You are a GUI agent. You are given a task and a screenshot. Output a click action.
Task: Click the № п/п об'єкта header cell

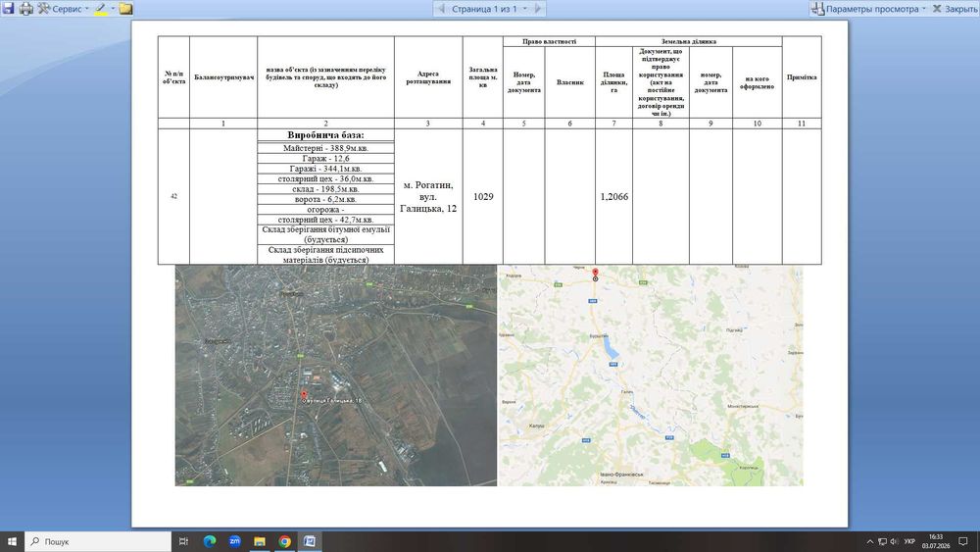click(173, 77)
